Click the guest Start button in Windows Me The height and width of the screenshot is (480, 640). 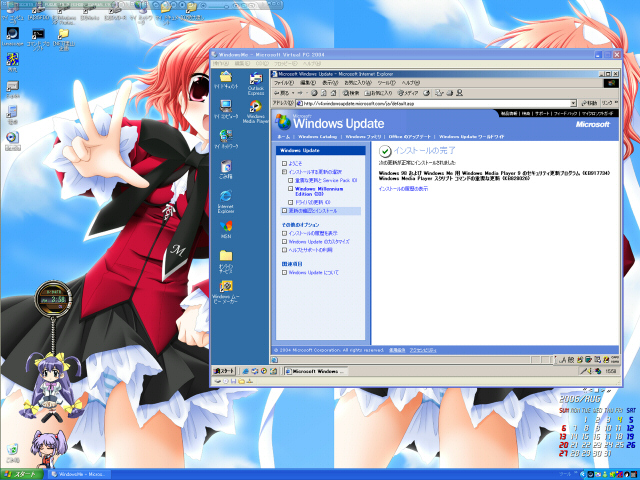(x=227, y=370)
